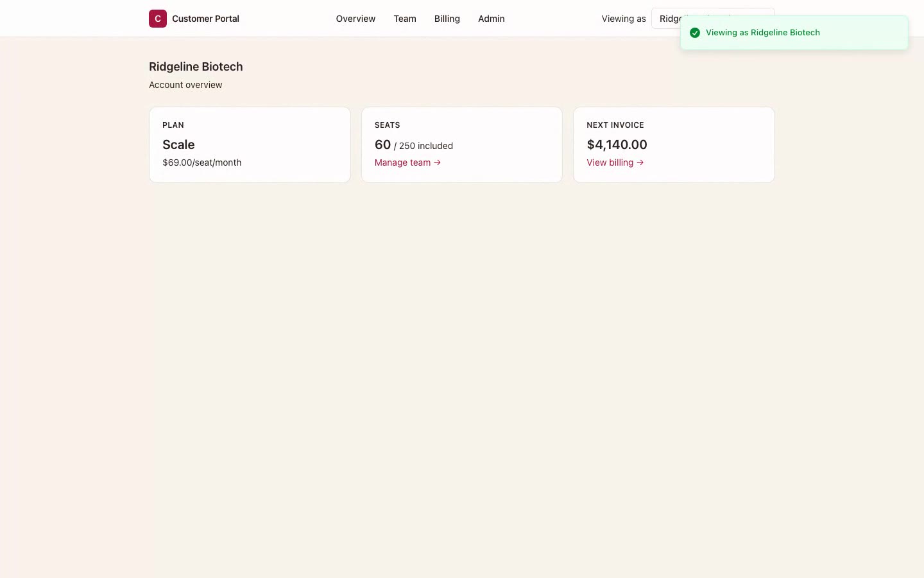Click the / 250 included text
Image resolution: width=924 pixels, height=578 pixels.
tap(424, 146)
